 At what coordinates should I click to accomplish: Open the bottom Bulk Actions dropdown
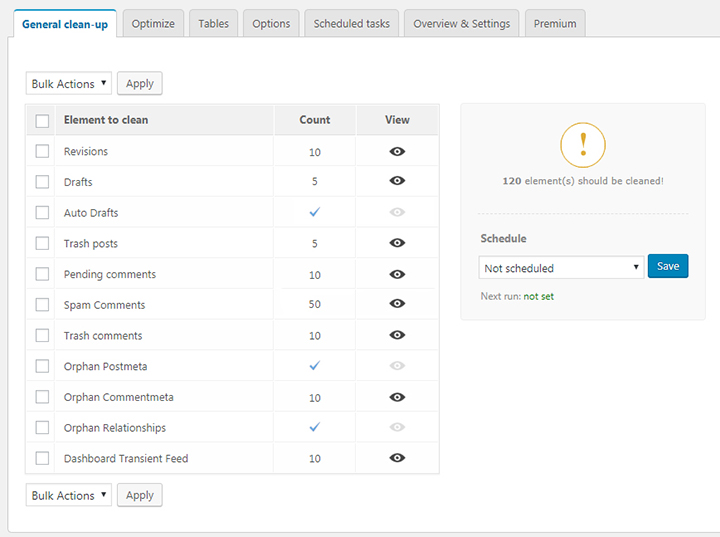point(69,495)
